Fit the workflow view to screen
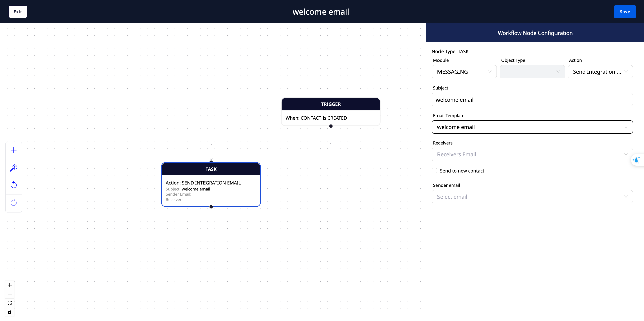The height and width of the screenshot is (321, 644). click(x=10, y=303)
